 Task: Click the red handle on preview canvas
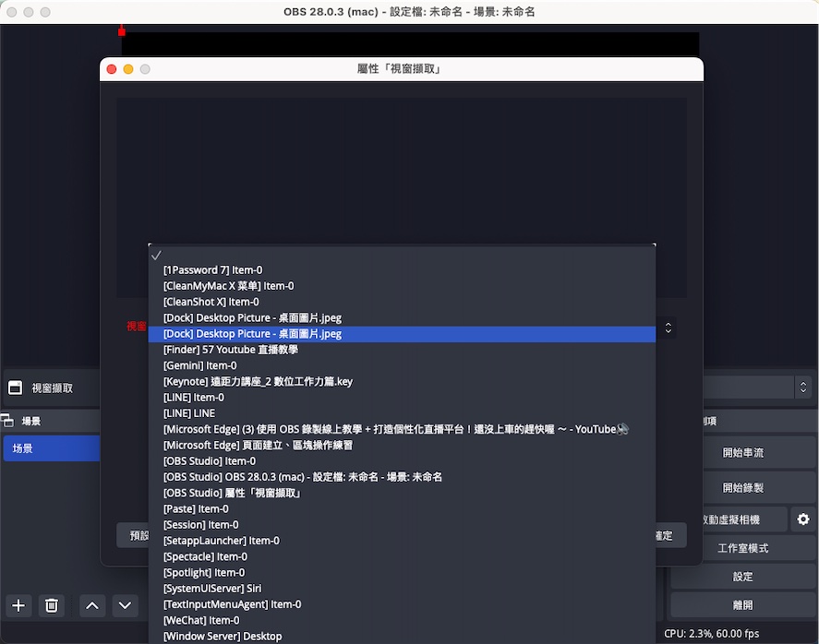click(122, 32)
